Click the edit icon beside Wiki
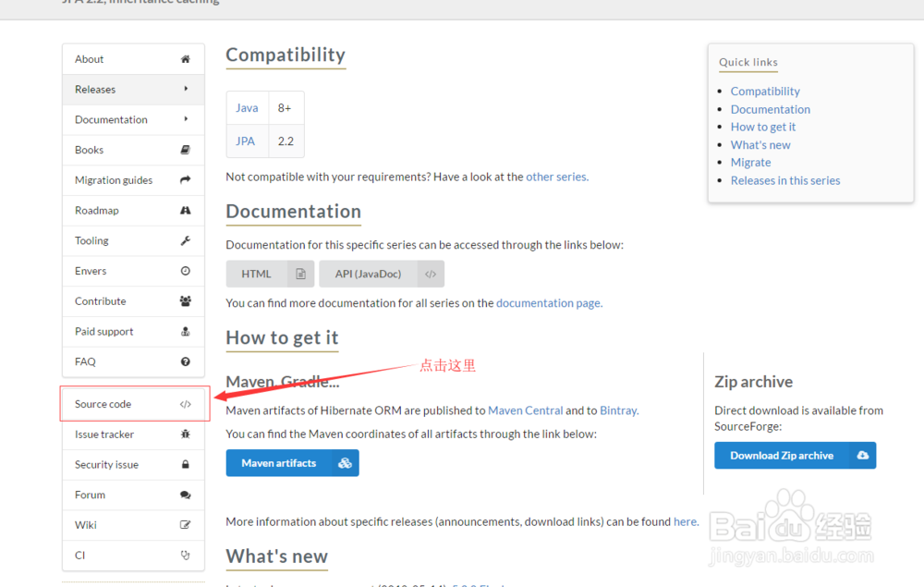This screenshot has width=924, height=587. tap(185, 525)
